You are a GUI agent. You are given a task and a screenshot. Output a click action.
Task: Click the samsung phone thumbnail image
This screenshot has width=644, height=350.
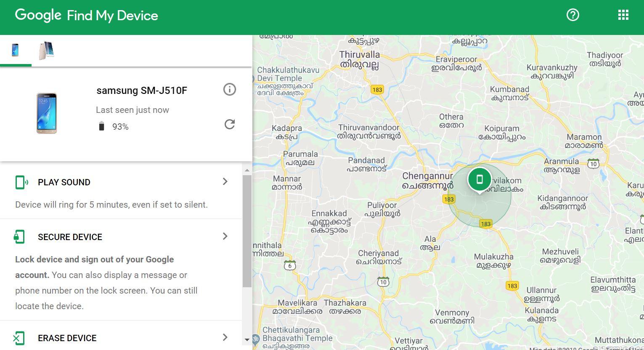tap(46, 113)
